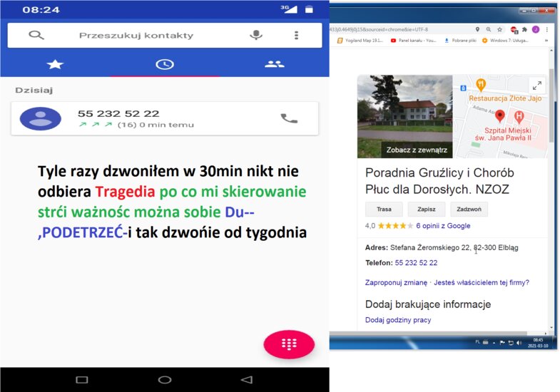Open the Dodaj godziny pracy link

(397, 320)
